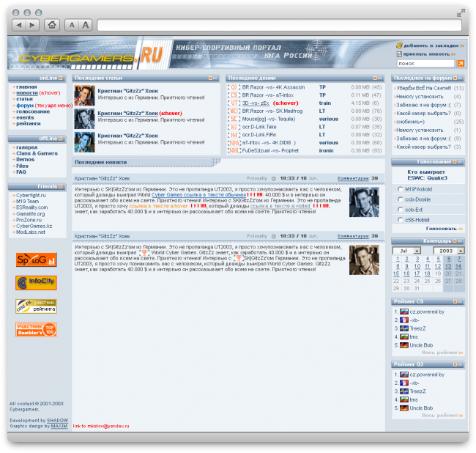Open the рейтинги menu item
This screenshot has height=453, width=476.
click(x=28, y=124)
